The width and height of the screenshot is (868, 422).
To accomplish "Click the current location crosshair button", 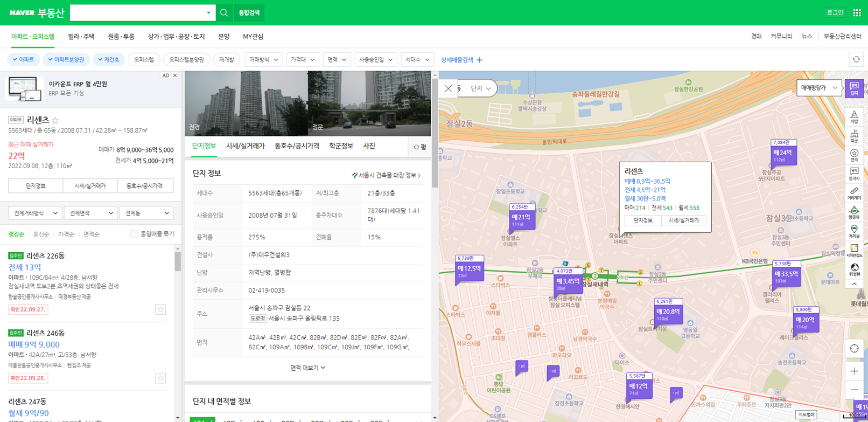I will coord(854,349).
